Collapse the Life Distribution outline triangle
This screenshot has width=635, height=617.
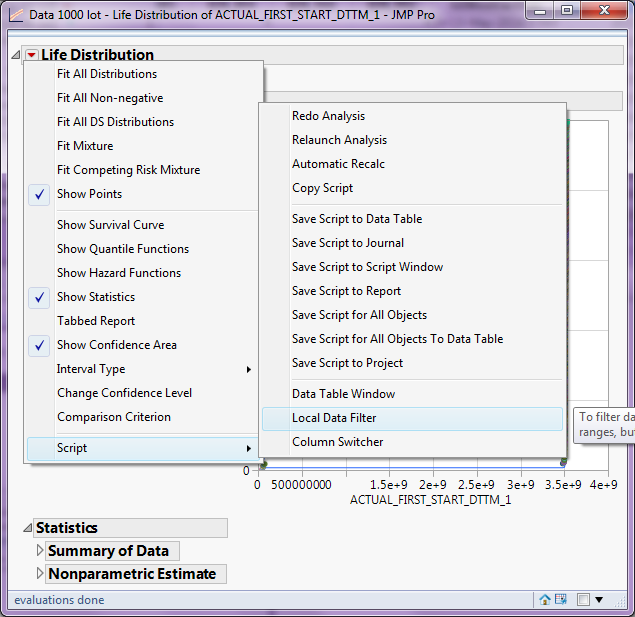(x=15, y=55)
